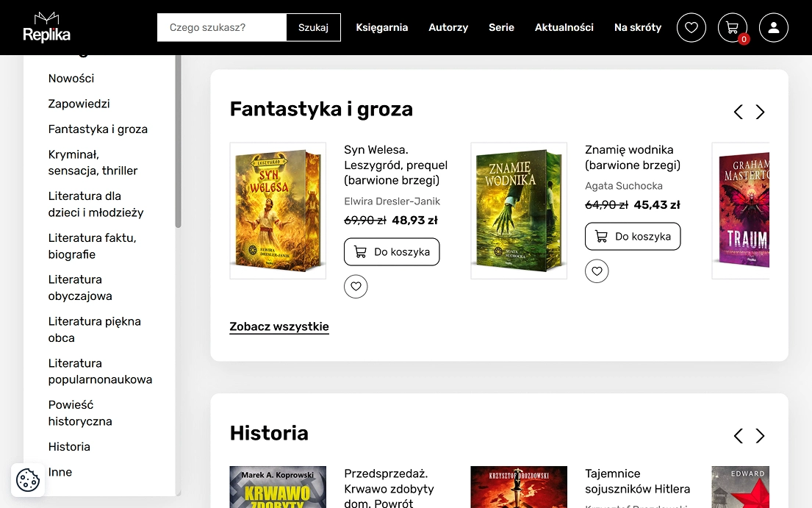Select Powieść historyczna category
This screenshot has height=508, width=812.
[80, 412]
